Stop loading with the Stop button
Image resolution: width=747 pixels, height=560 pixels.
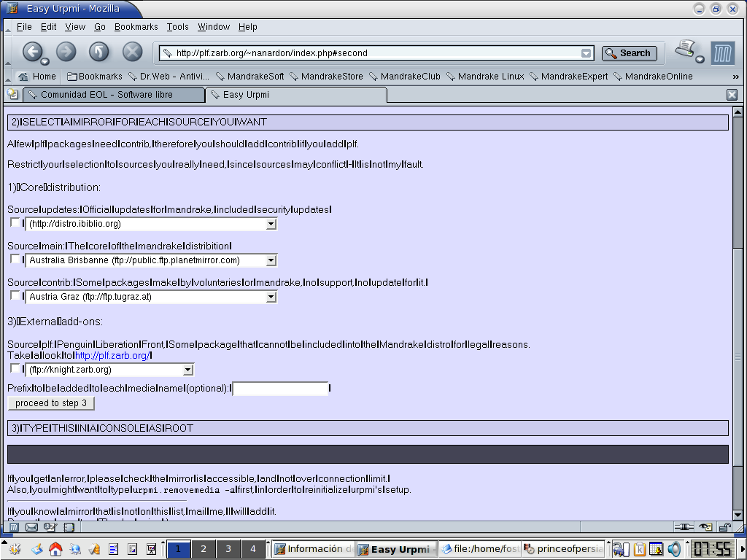coord(133,52)
